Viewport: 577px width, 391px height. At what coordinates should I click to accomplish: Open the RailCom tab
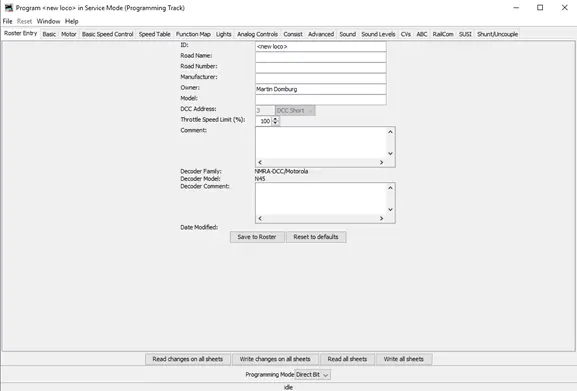click(x=443, y=34)
